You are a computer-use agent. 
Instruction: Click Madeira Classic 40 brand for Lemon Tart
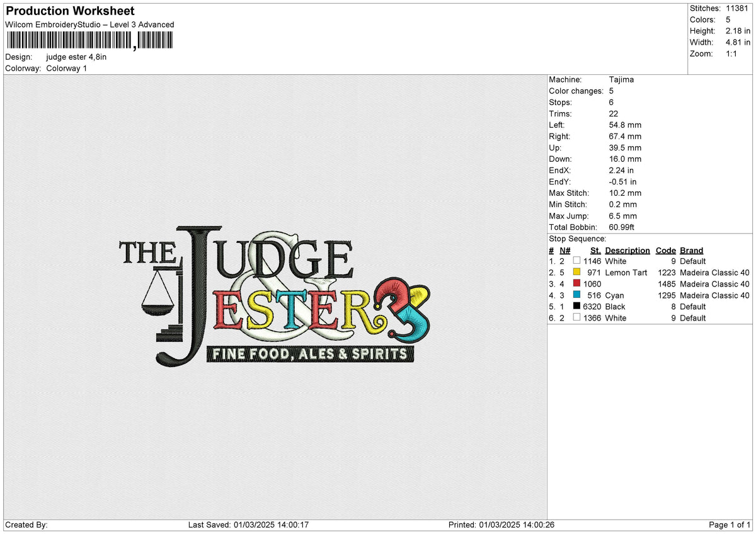714,272
